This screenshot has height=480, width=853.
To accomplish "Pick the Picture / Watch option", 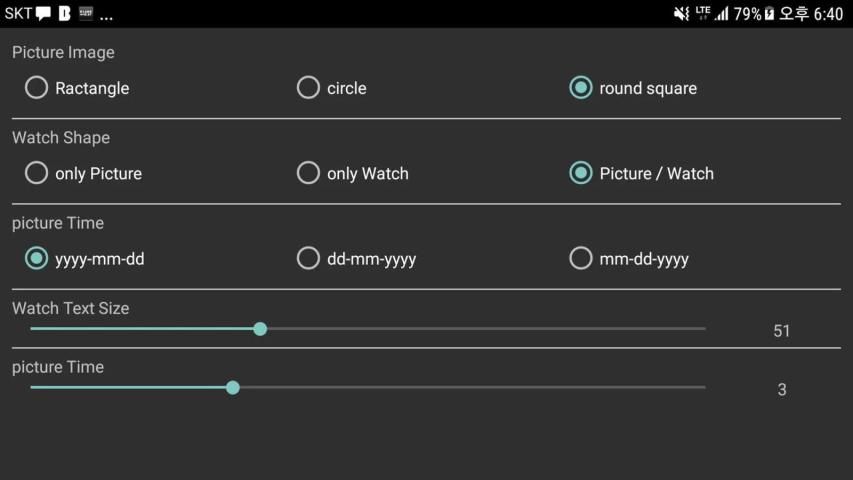I will click(x=581, y=173).
